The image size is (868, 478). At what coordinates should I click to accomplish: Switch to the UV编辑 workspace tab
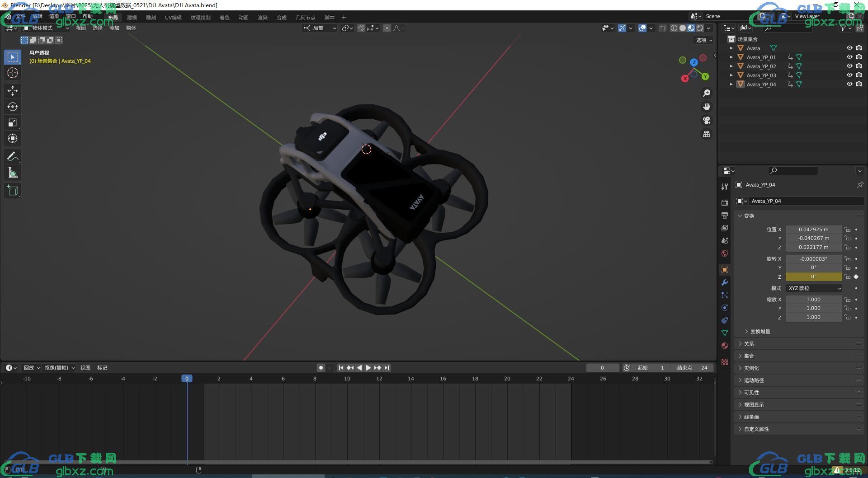click(173, 18)
